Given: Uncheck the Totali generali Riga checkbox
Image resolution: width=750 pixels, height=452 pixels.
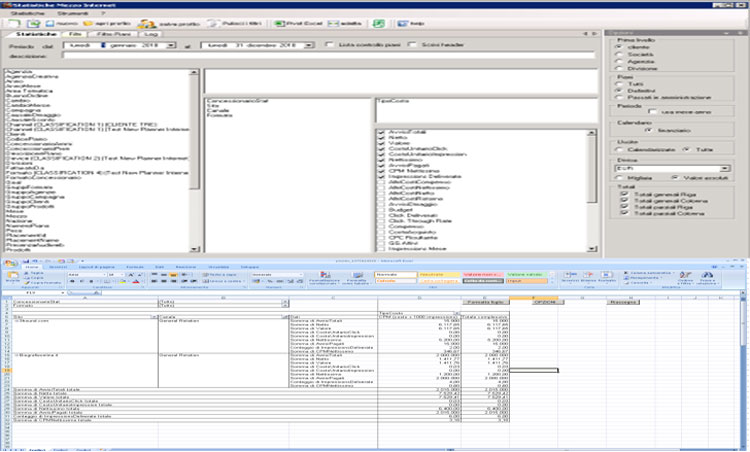Looking at the screenshot, I should [622, 192].
